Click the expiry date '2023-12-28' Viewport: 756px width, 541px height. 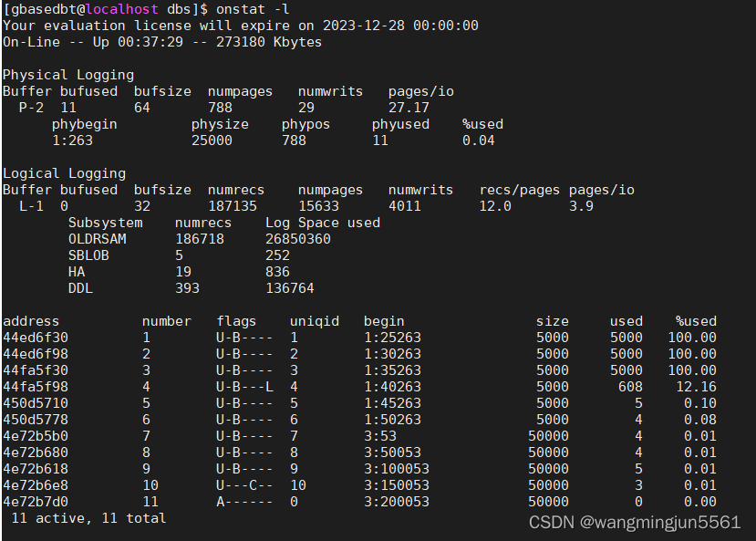[x=364, y=26]
